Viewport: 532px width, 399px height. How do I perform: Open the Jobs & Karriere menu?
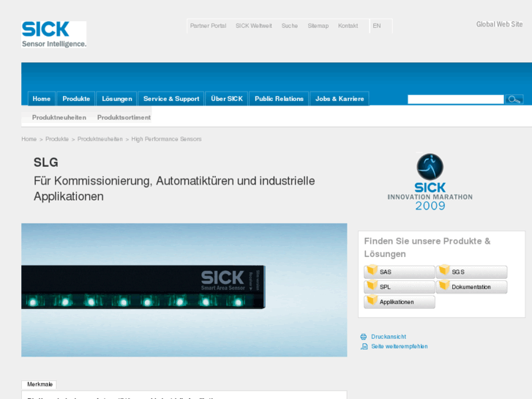click(x=340, y=99)
